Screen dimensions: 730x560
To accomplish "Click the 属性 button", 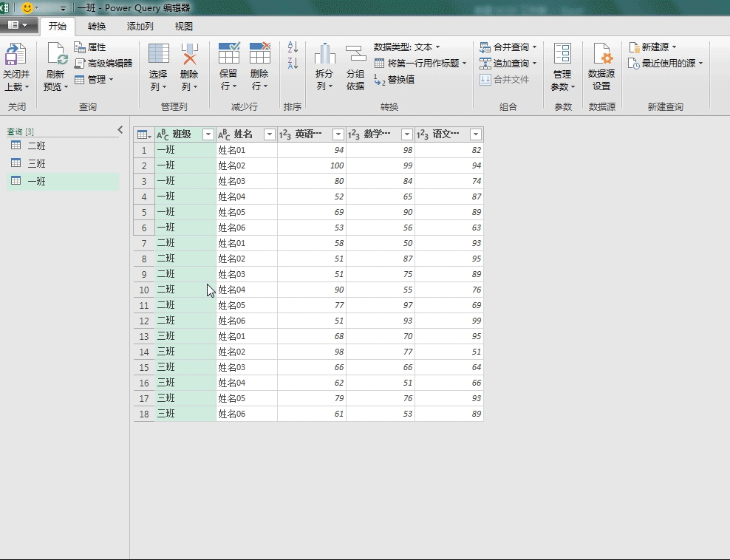I will 90,47.
